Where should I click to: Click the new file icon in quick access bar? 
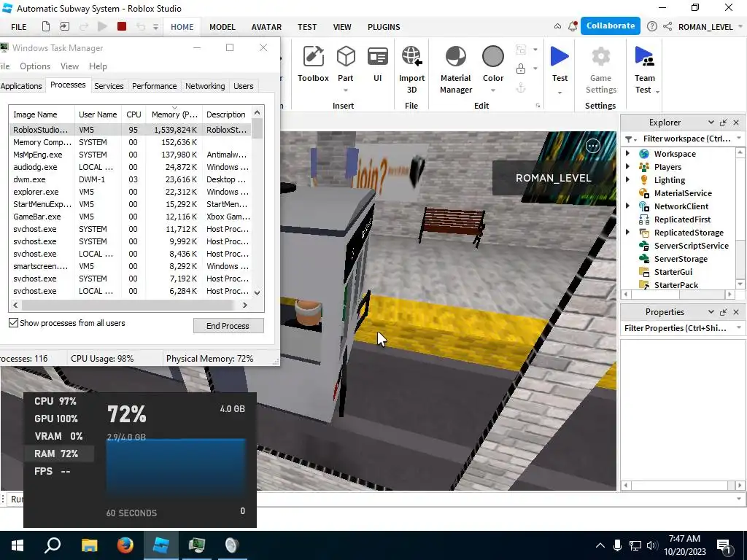(x=46, y=27)
